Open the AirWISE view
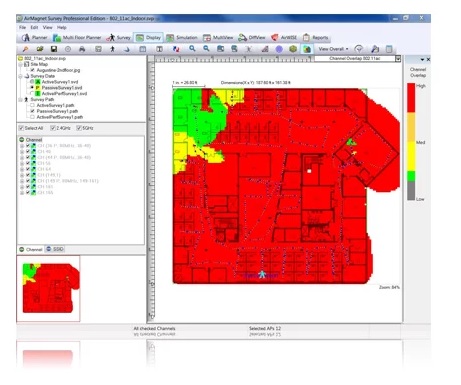The image size is (461, 385). [x=284, y=38]
